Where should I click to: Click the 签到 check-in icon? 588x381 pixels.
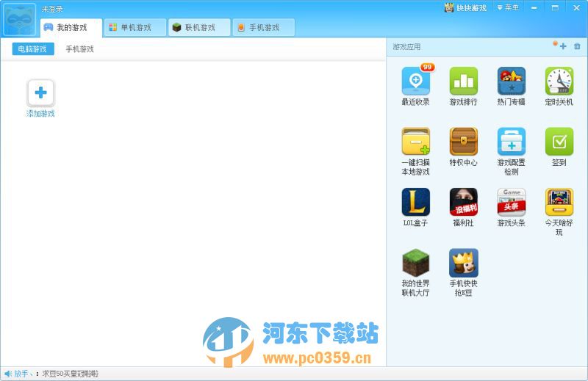pyautogui.click(x=559, y=142)
